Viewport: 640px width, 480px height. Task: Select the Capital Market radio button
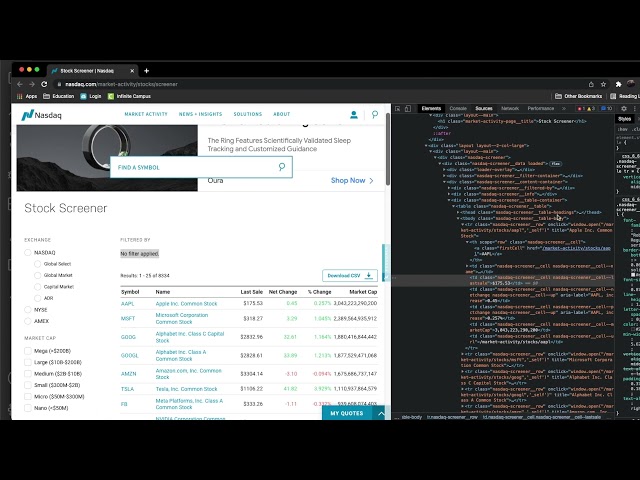pos(38,287)
